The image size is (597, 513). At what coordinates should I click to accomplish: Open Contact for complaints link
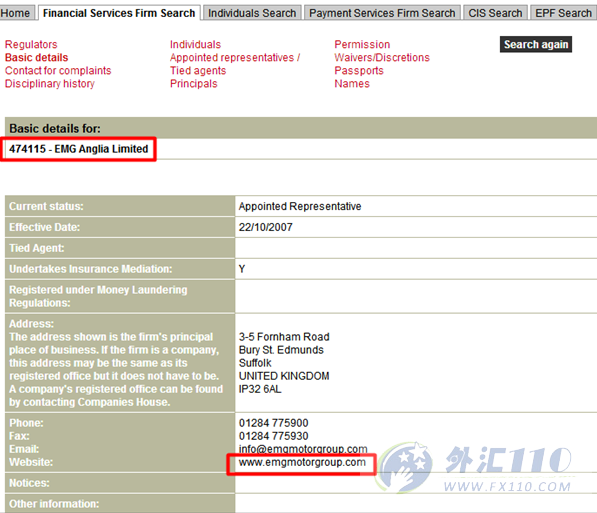tap(58, 70)
